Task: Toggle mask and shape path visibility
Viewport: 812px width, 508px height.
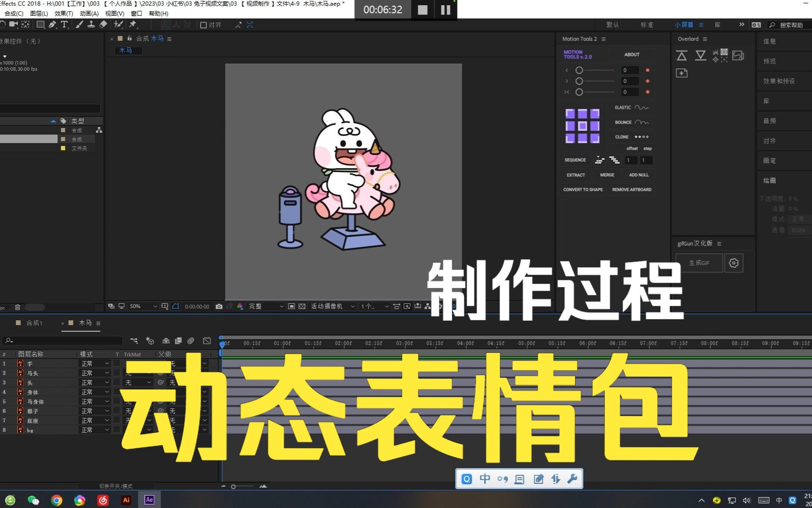Action: [176, 306]
